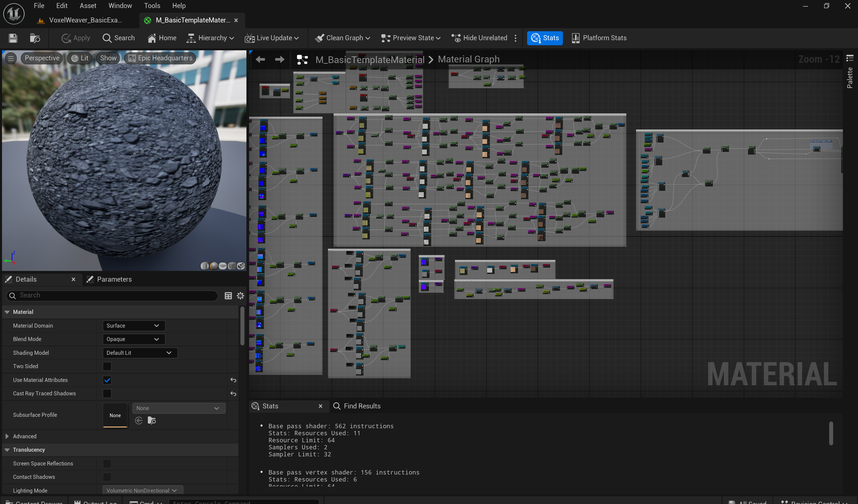Open Epic Headquarters environment selector
The width and height of the screenshot is (858, 504).
160,58
